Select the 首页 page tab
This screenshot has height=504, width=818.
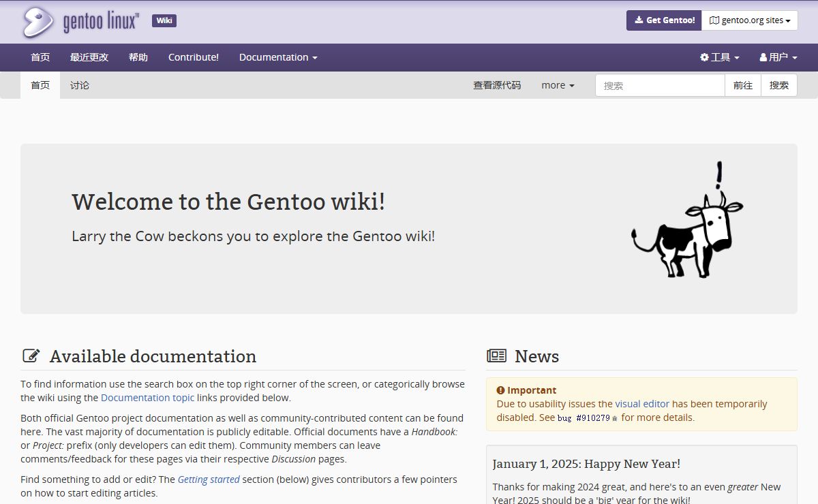click(40, 85)
